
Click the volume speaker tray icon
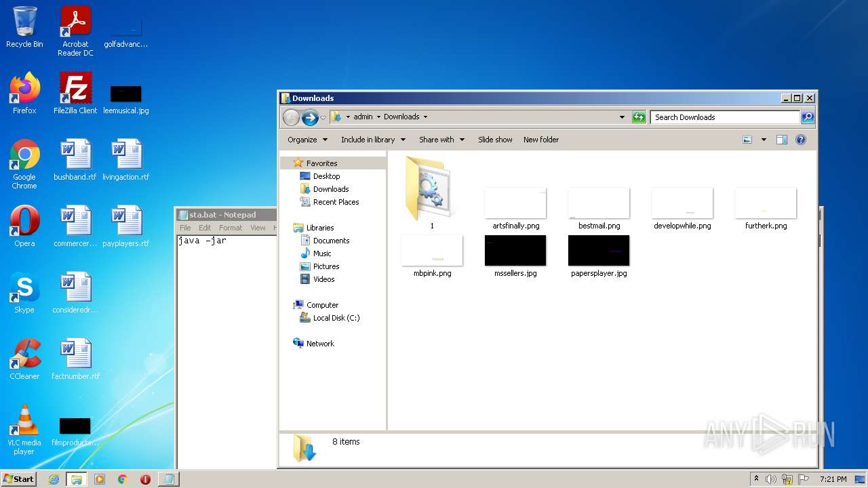(771, 479)
